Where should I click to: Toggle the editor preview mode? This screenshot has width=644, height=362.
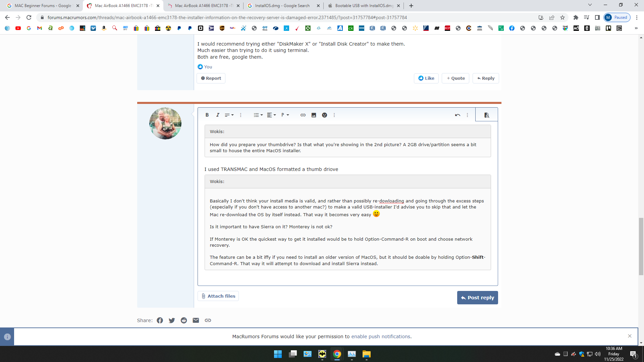(487, 115)
